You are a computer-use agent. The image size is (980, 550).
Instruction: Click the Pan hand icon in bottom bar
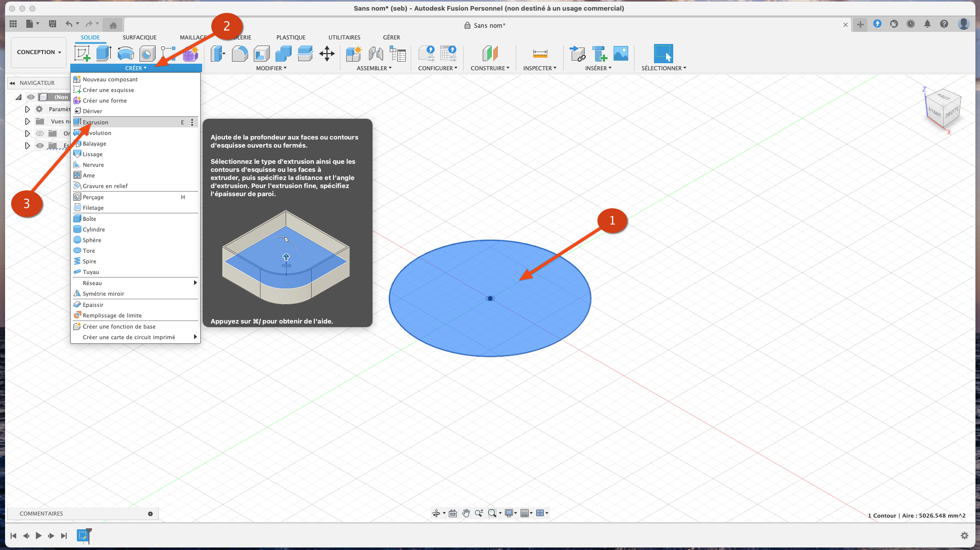tap(465, 513)
